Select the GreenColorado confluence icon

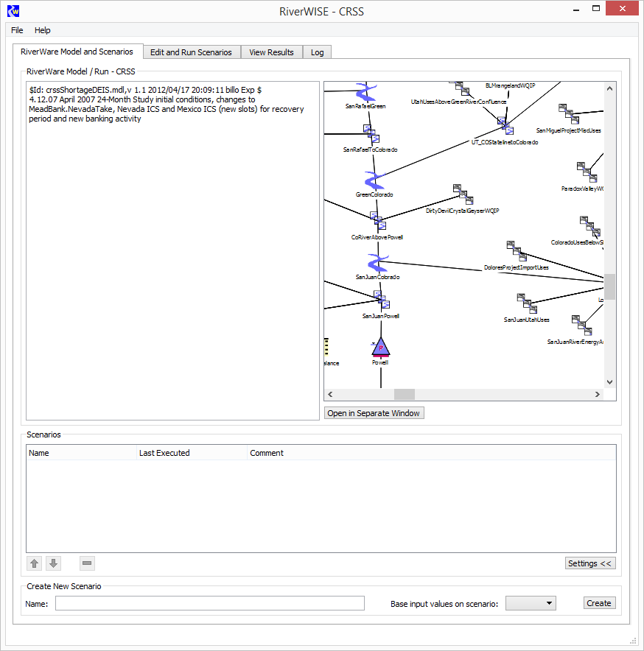click(x=374, y=181)
